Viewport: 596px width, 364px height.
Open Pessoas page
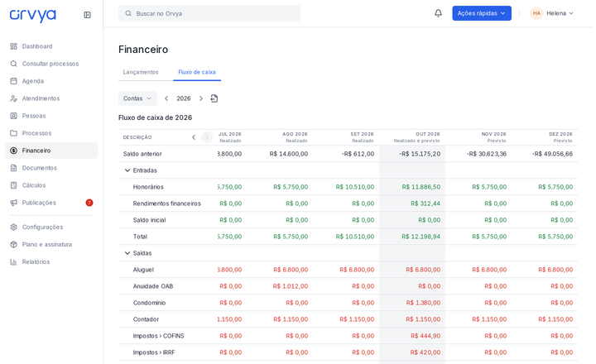point(51,116)
